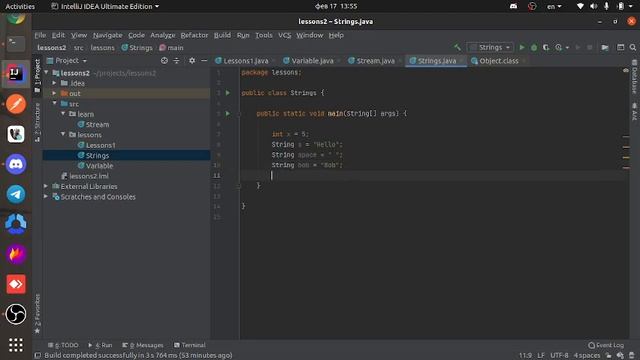Open the Refactor menu

pyautogui.click(x=194, y=35)
